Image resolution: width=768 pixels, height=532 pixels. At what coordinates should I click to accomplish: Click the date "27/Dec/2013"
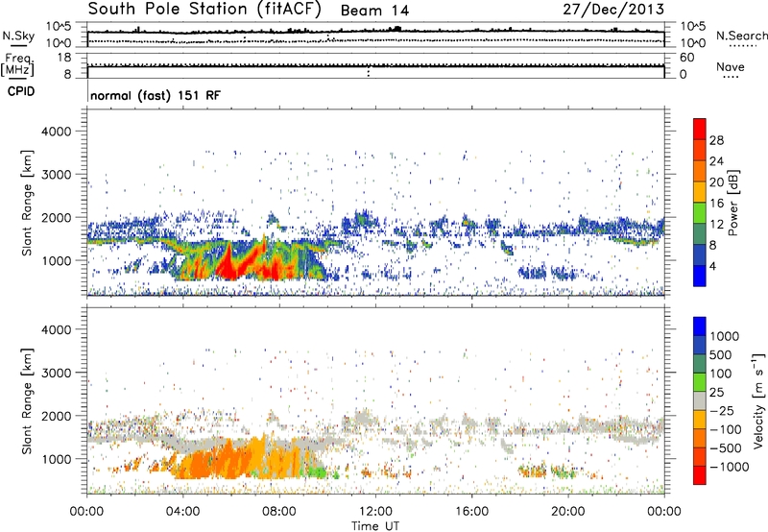coord(613,10)
